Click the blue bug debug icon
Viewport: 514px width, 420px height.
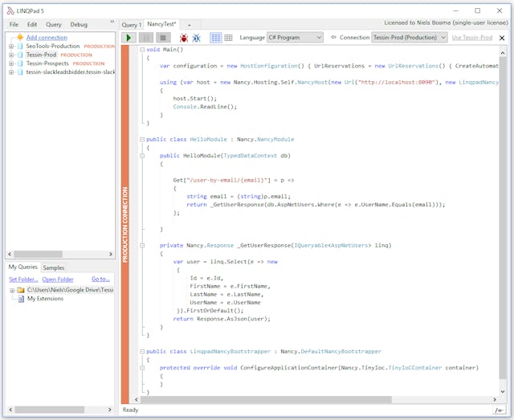pyautogui.click(x=196, y=38)
